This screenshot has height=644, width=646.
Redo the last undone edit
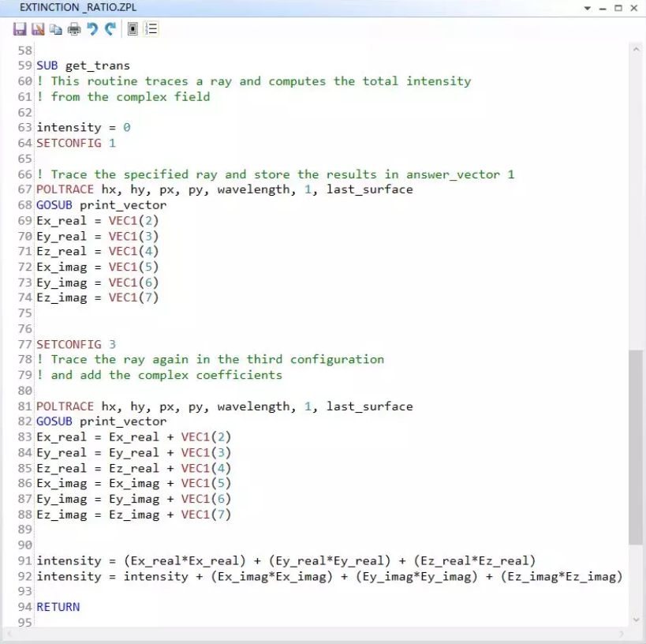click(x=110, y=29)
